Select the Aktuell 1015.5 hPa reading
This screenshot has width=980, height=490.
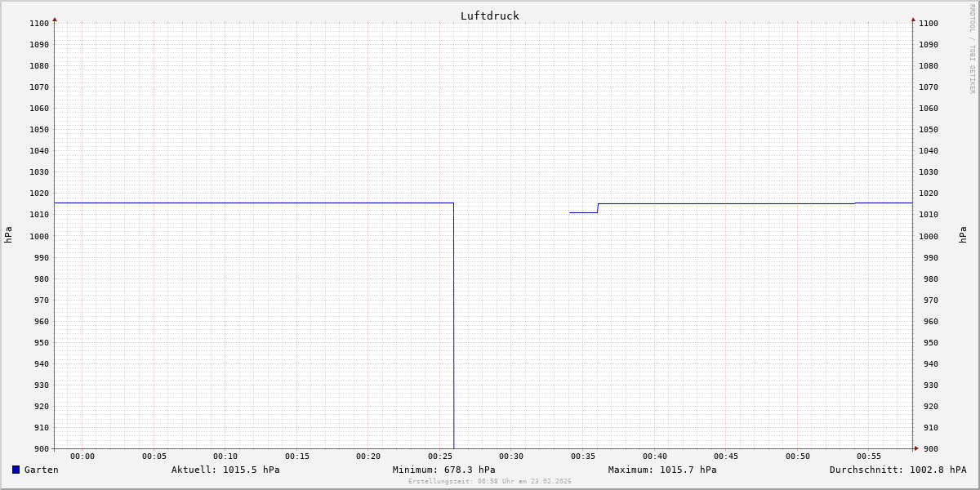[225, 470]
